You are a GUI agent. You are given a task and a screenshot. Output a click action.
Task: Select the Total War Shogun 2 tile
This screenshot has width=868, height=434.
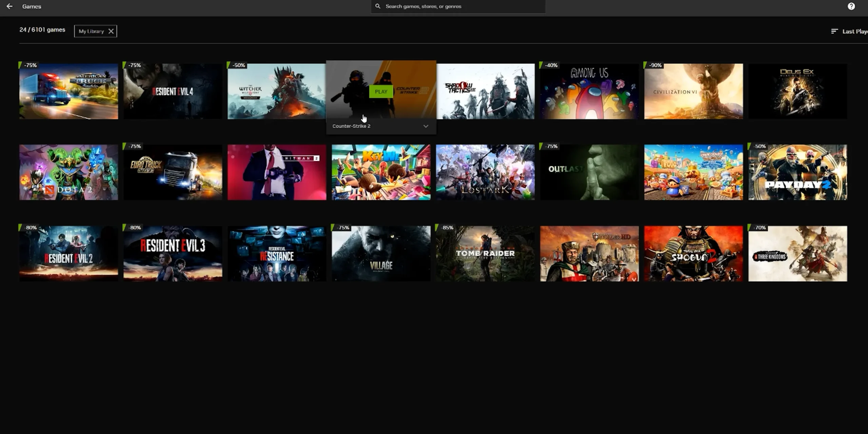(x=693, y=254)
